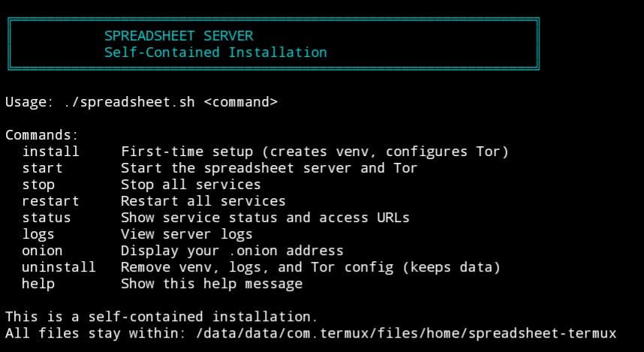This screenshot has width=644, height=352.
Task: Click the status command name
Action: pos(47,218)
